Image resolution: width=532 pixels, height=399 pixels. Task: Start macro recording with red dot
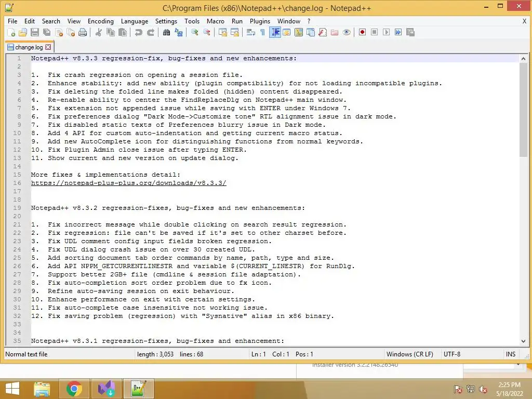click(x=362, y=32)
